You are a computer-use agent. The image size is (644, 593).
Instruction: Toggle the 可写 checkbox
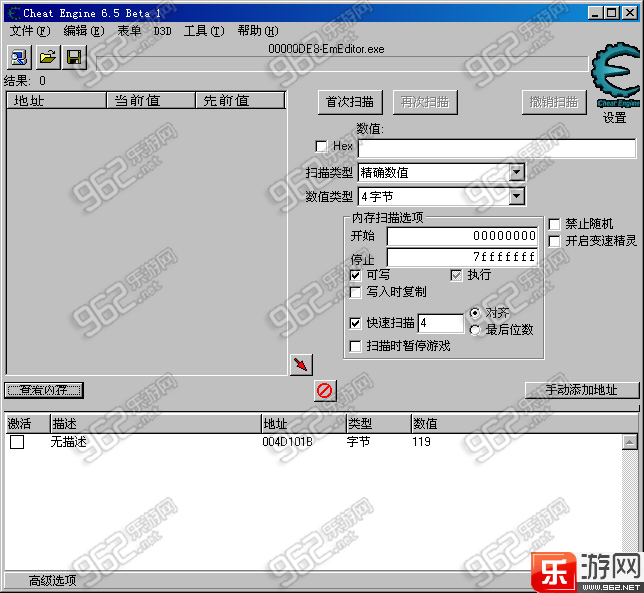[355, 275]
